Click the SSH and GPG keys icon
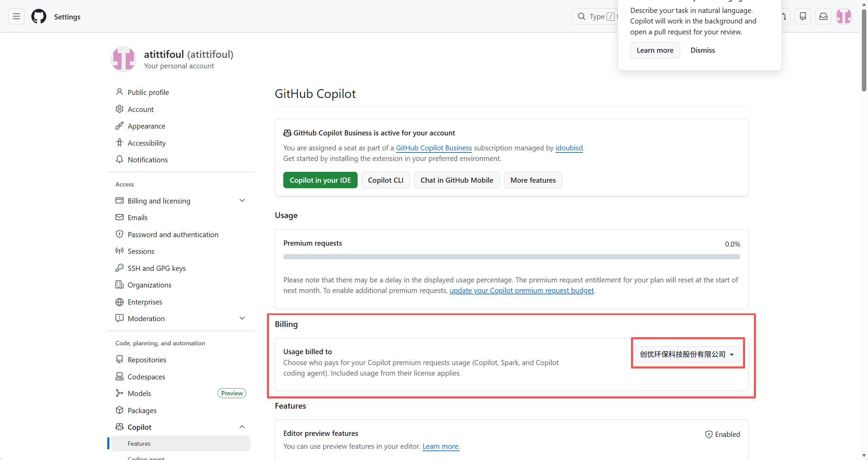868x460 pixels. (x=119, y=268)
